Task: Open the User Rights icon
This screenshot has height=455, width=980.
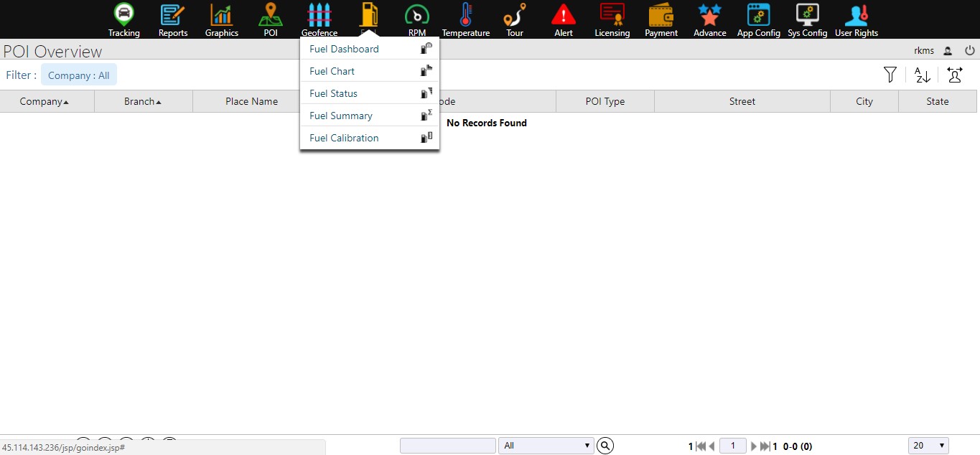Action: [x=857, y=14]
